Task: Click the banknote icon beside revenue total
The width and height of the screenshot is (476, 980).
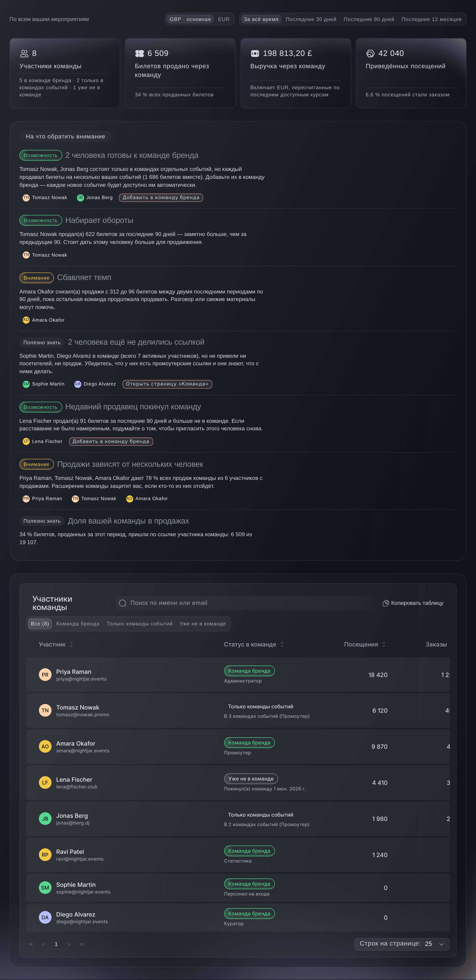Action: click(255, 54)
